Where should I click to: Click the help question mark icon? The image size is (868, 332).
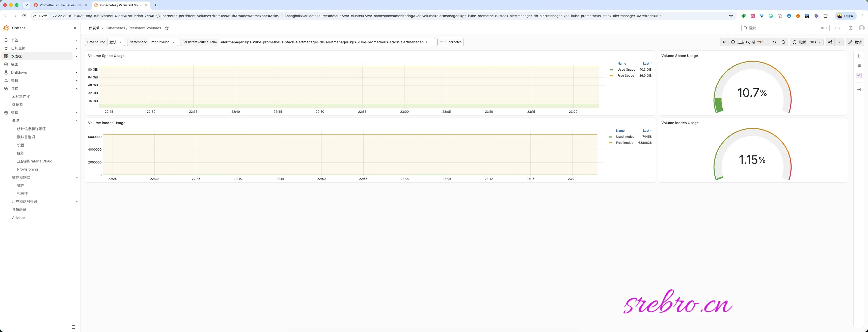851,28
